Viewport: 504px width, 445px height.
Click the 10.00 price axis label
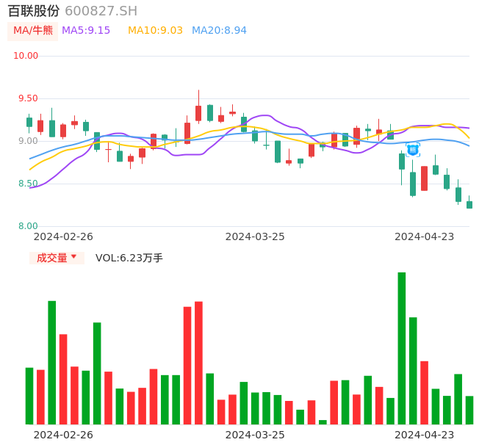tap(26, 56)
